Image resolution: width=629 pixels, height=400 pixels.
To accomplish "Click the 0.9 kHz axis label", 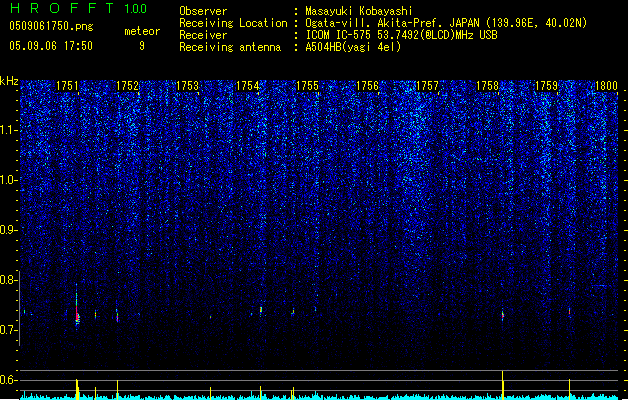I will tap(8, 230).
